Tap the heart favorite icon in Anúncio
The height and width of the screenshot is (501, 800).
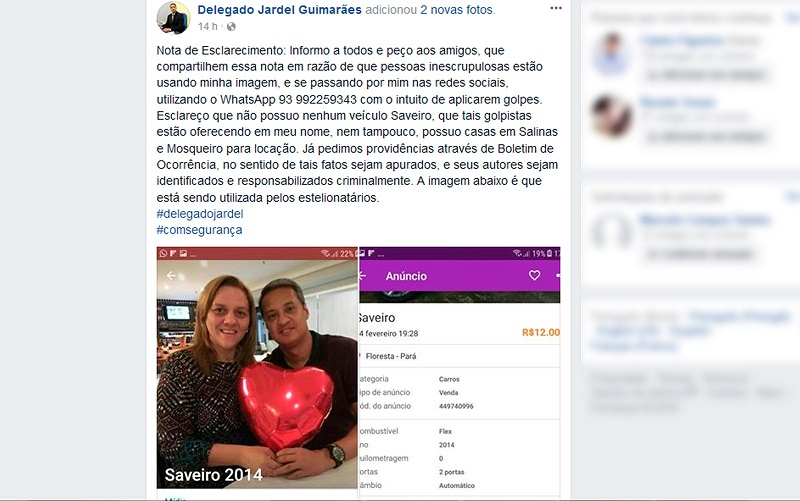[534, 275]
